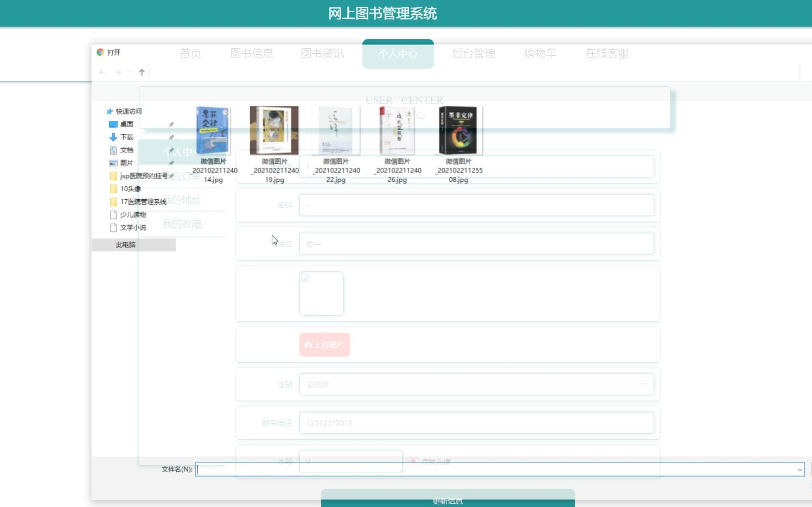Click the 文档 documents icon
The width and height of the screenshot is (812, 507).
(113, 150)
